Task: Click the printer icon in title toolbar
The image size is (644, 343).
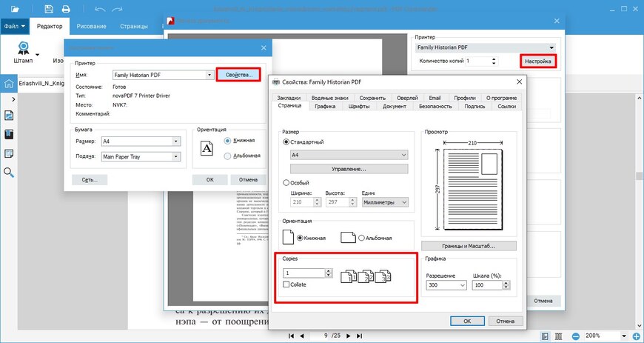Action: (x=66, y=9)
